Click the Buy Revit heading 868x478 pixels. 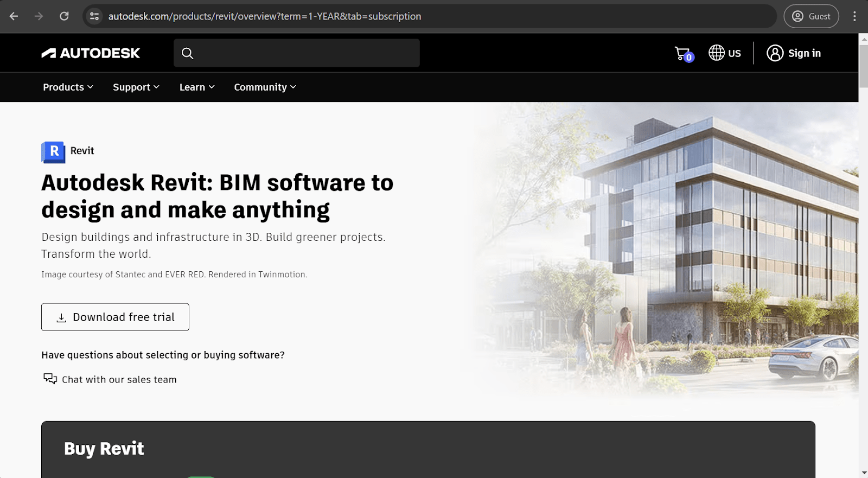104,449
